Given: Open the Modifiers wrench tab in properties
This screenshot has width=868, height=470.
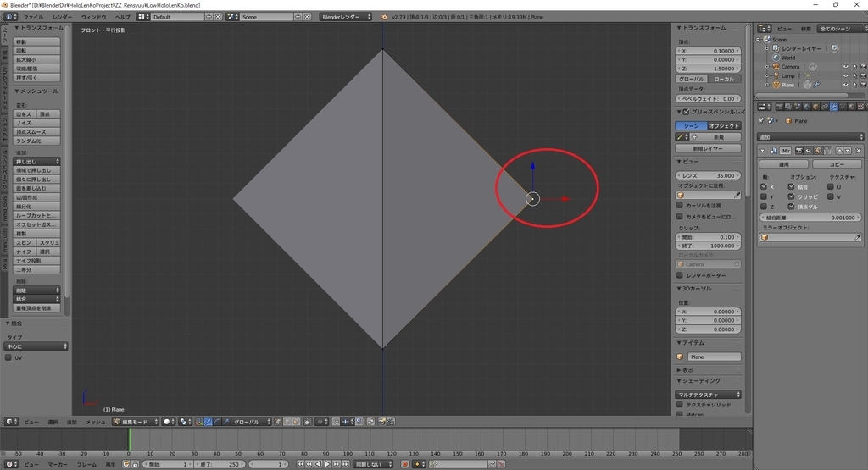Looking at the screenshot, I should pos(834,106).
